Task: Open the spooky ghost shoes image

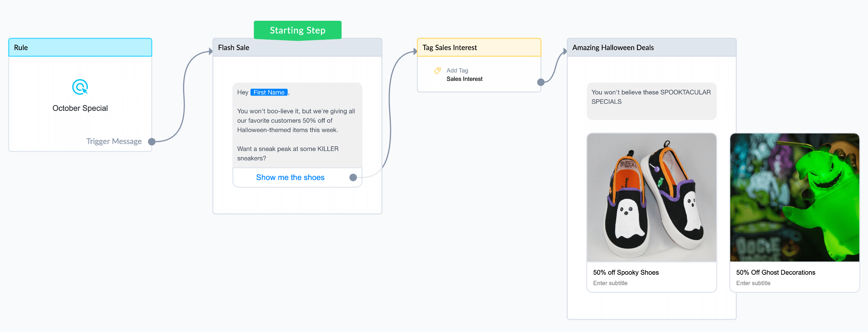Action: click(652, 197)
